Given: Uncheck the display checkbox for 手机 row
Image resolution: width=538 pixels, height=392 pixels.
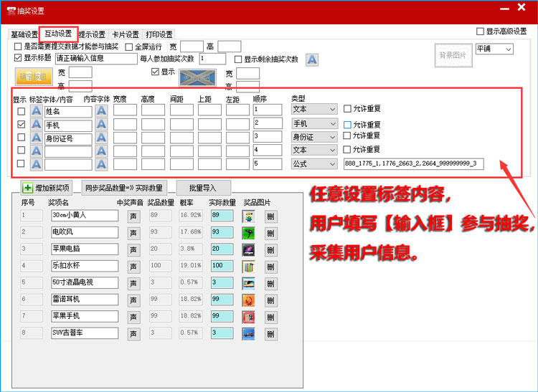Looking at the screenshot, I should click(21, 125).
